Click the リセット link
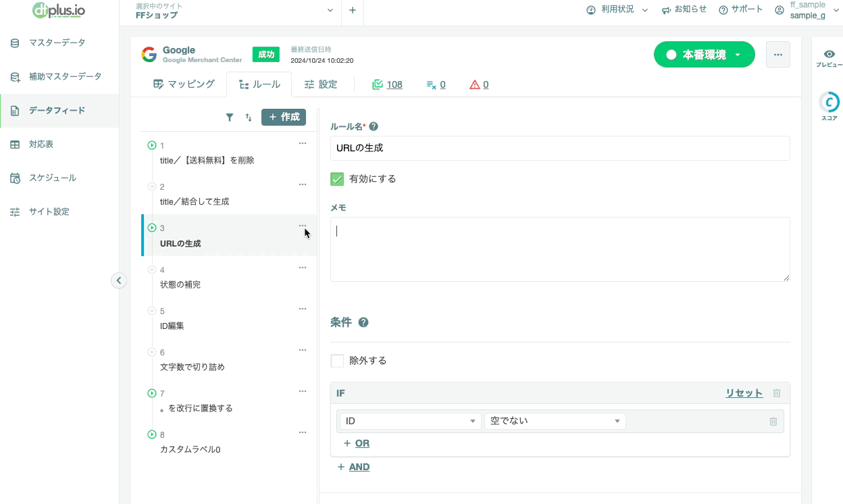Screen dimensions: 843x504 tap(744, 393)
